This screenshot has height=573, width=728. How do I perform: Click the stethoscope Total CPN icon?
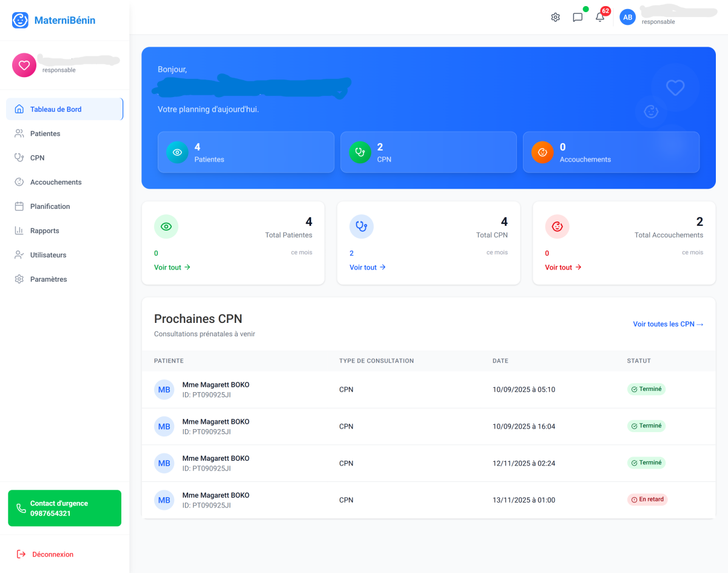[x=362, y=226]
